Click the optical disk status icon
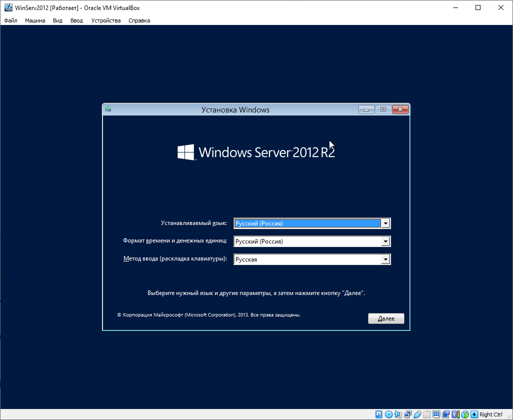 coord(388,414)
